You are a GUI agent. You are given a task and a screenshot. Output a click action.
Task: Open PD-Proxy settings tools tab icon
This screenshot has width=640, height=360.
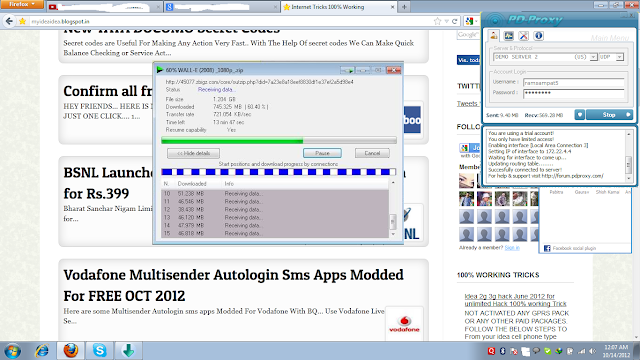tap(523, 36)
